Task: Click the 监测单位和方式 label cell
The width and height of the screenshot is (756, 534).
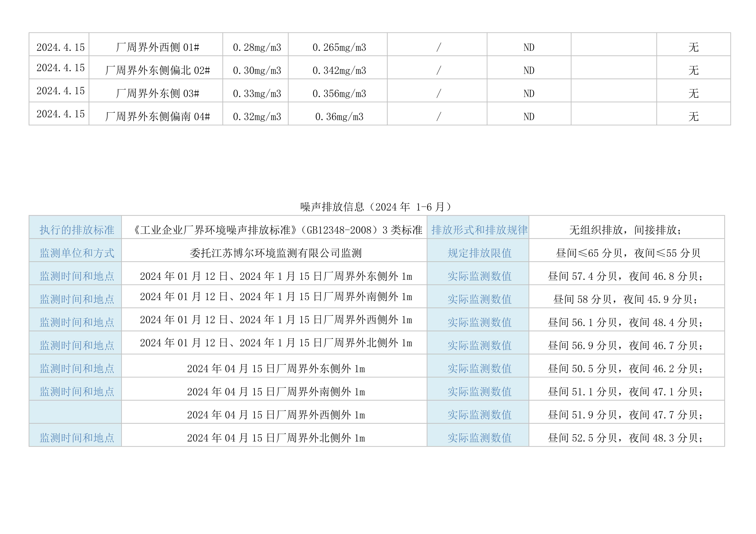Action: (77, 253)
